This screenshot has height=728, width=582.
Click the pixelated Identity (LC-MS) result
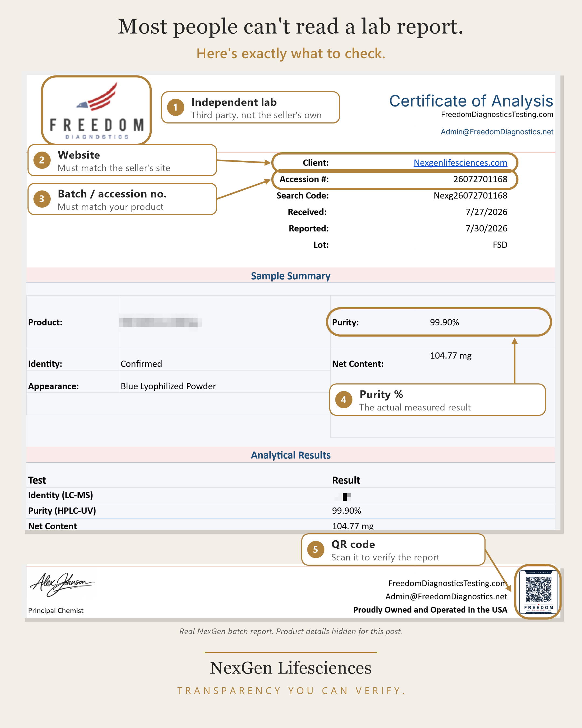tap(344, 496)
